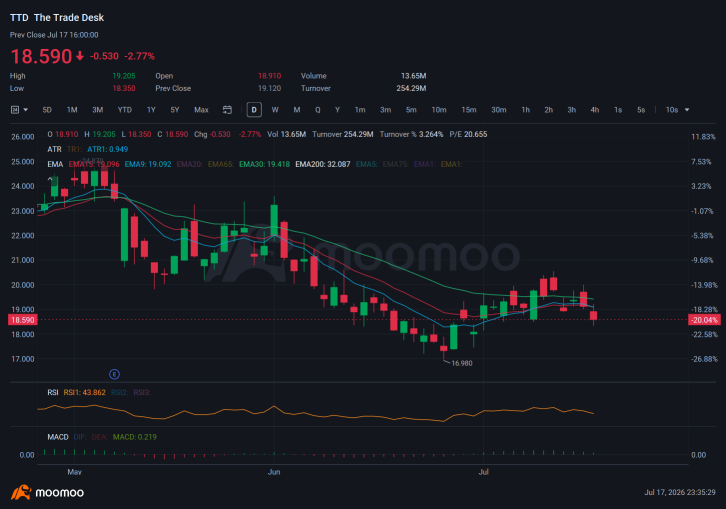Image resolution: width=726 pixels, height=509 pixels.
Task: Click the earnings E marker on chart
Action: (x=114, y=374)
